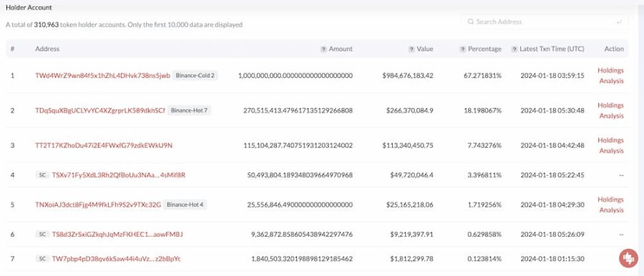Open address TT2T17KZhoDu47i2E4FWxfG79zdkEWkU9N
Image resolution: width=644 pixels, height=276 pixels.
coord(104,145)
